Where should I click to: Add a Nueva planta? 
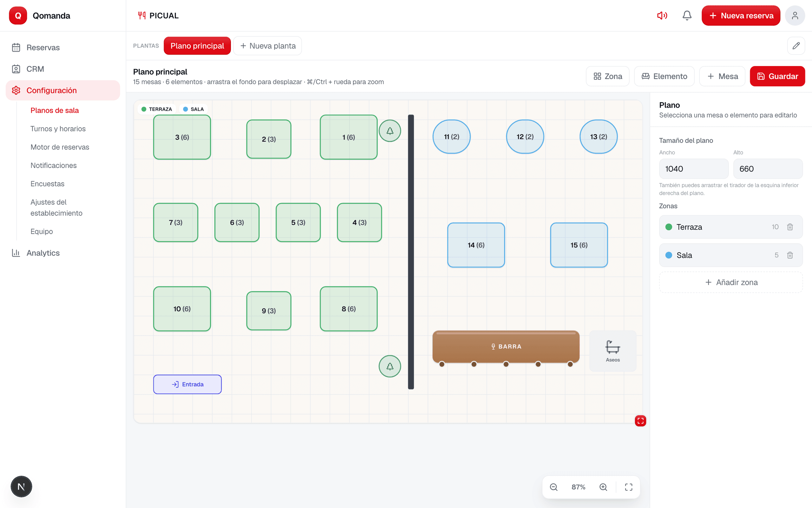point(267,46)
